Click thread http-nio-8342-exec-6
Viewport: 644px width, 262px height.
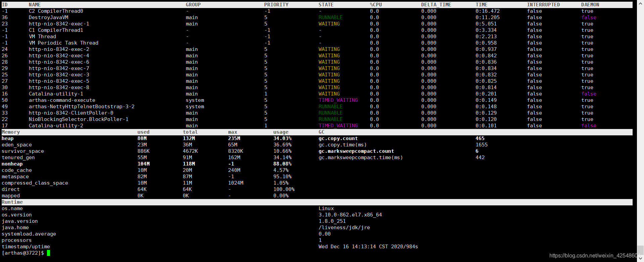[x=59, y=62]
